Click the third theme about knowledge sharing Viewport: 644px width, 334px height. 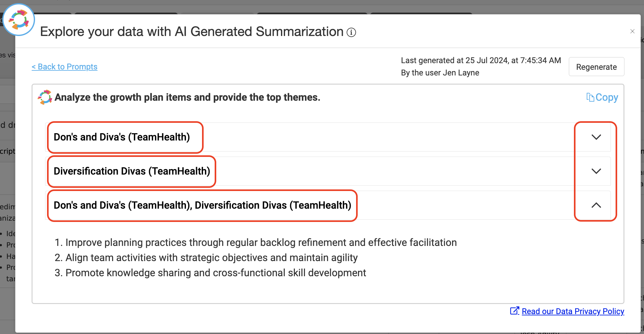pyautogui.click(x=210, y=273)
